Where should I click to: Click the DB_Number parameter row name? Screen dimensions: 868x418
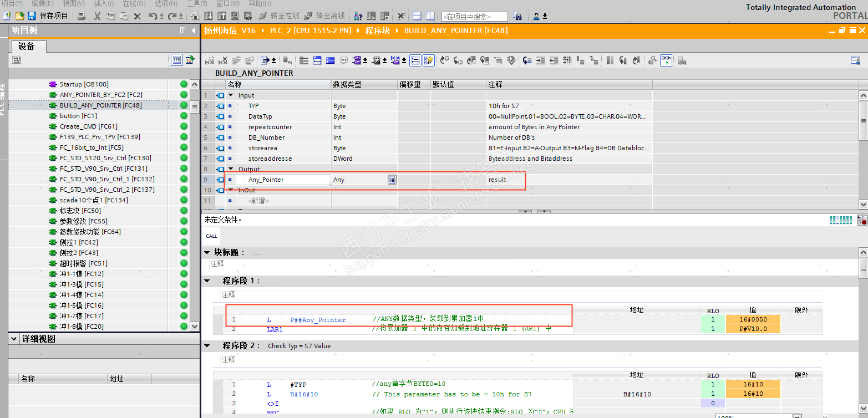(267, 137)
